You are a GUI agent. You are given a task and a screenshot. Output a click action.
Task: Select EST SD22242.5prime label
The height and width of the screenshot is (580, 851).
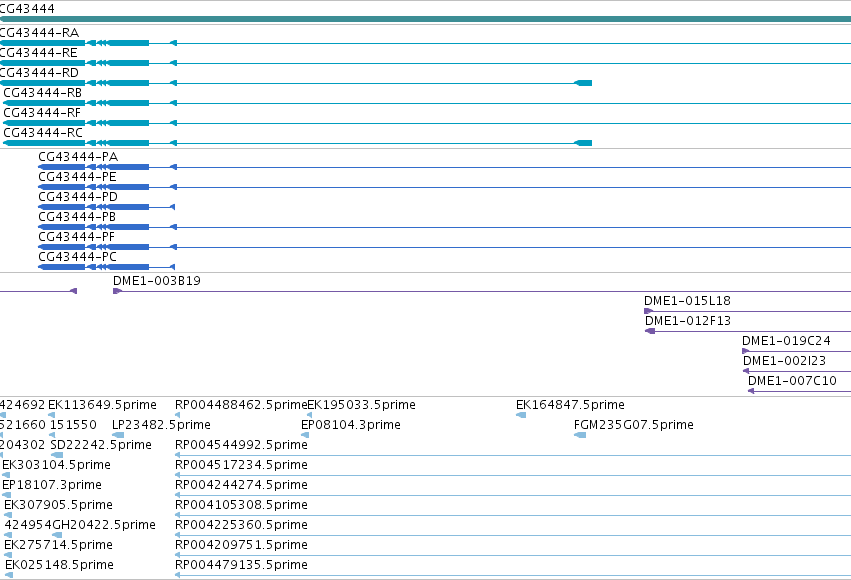point(101,445)
